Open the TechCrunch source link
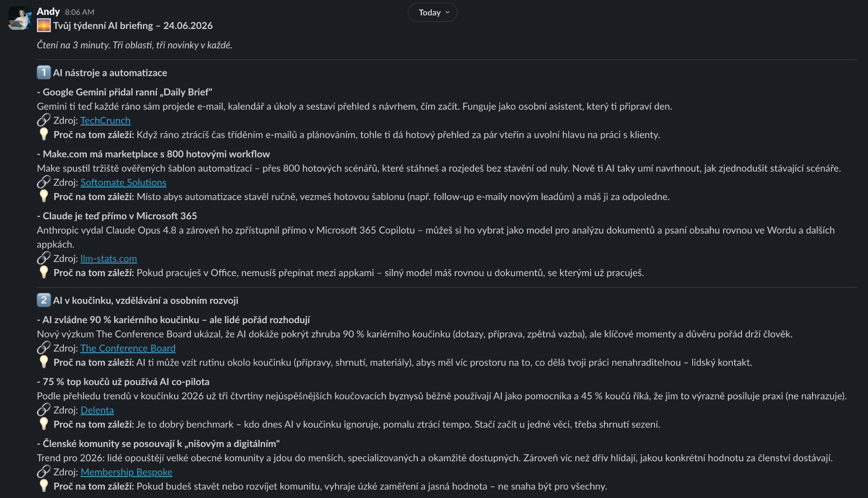Screen dimensions: 868x498 pyautogui.click(x=105, y=121)
